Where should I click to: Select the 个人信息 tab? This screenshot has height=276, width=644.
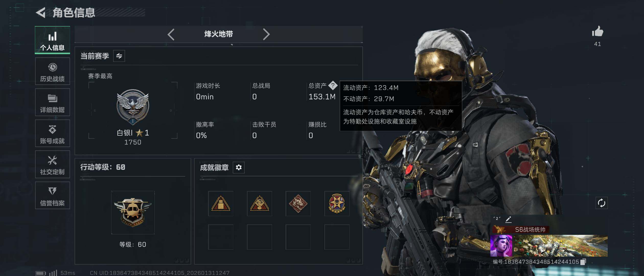tap(52, 40)
